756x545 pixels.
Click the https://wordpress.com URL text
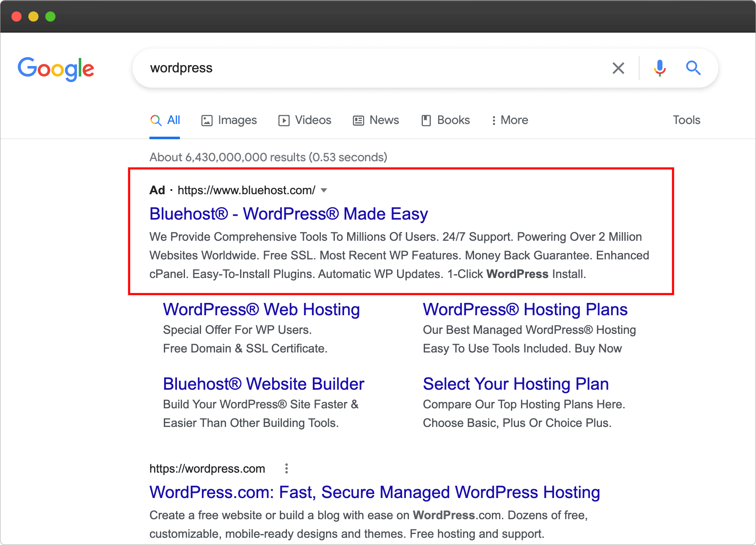point(207,469)
